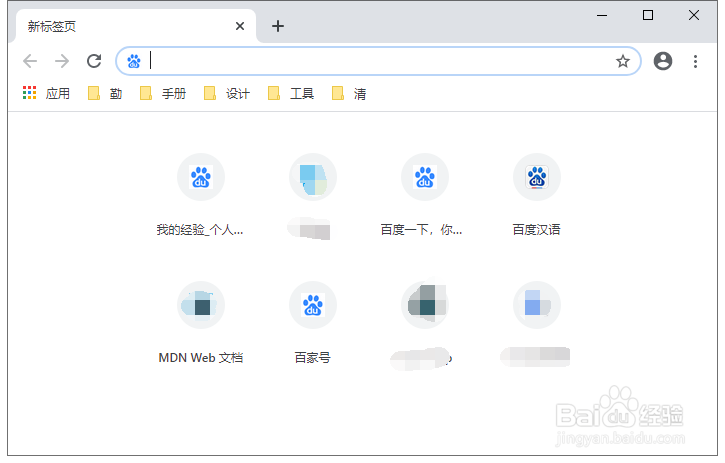This screenshot has width=725, height=463.
Task: Open the 应用 apps grid shortcut
Action: click(x=46, y=93)
